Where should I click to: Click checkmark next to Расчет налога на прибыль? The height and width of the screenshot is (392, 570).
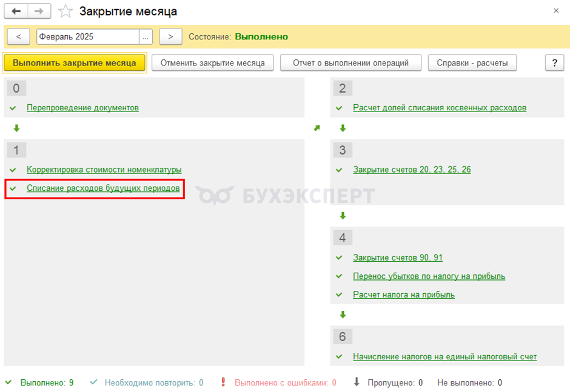tap(339, 295)
